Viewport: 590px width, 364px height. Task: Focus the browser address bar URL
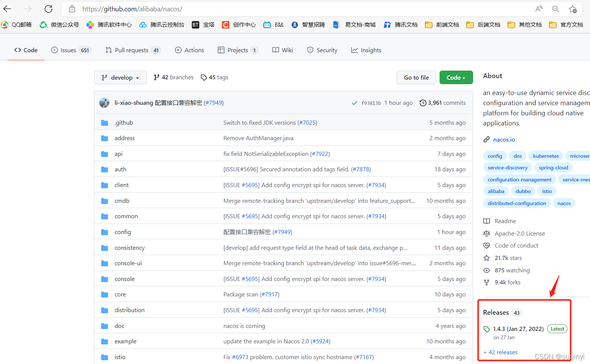tap(132, 9)
